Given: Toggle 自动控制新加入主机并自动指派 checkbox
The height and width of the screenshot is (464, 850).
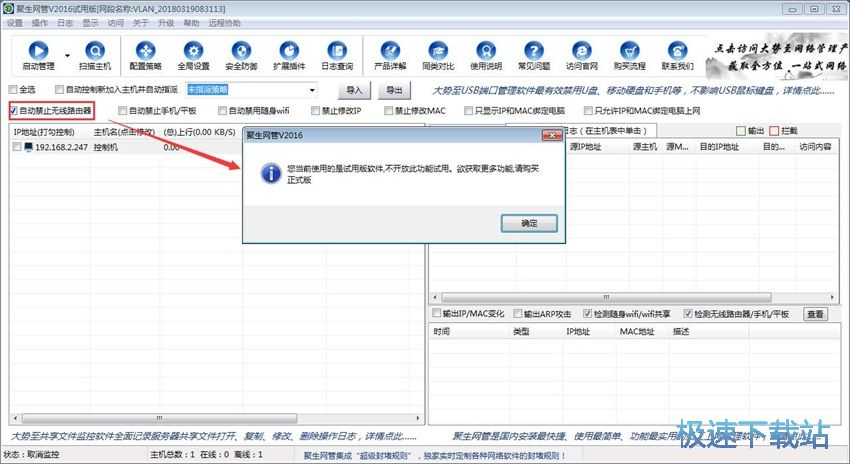Looking at the screenshot, I should coord(60,89).
